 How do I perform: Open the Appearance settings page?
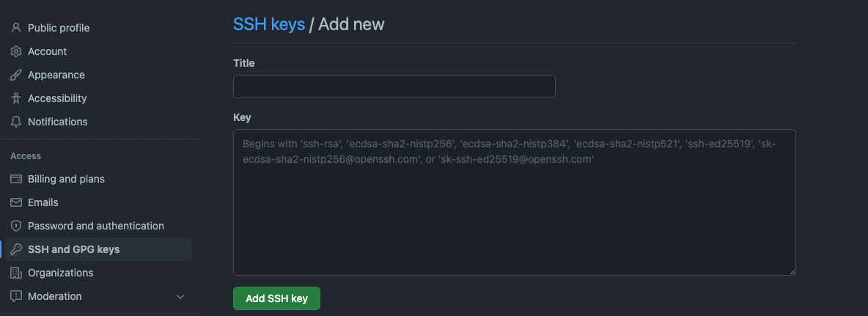click(56, 75)
